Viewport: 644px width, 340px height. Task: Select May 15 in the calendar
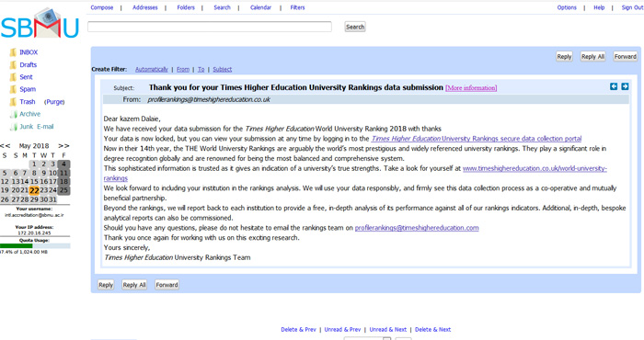click(34, 181)
